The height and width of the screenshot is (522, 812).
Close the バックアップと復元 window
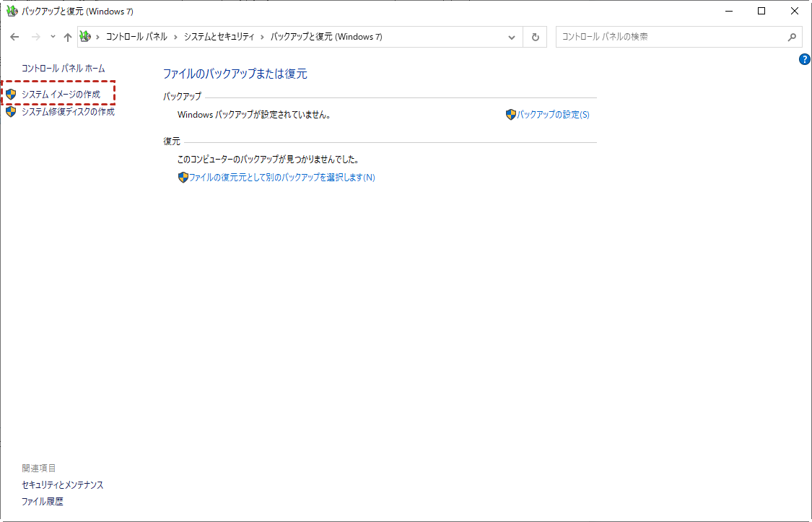(795, 12)
